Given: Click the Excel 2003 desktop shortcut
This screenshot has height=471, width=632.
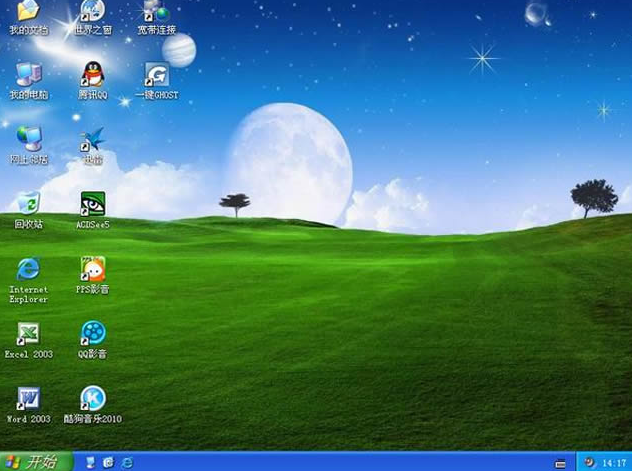Looking at the screenshot, I should [28, 334].
